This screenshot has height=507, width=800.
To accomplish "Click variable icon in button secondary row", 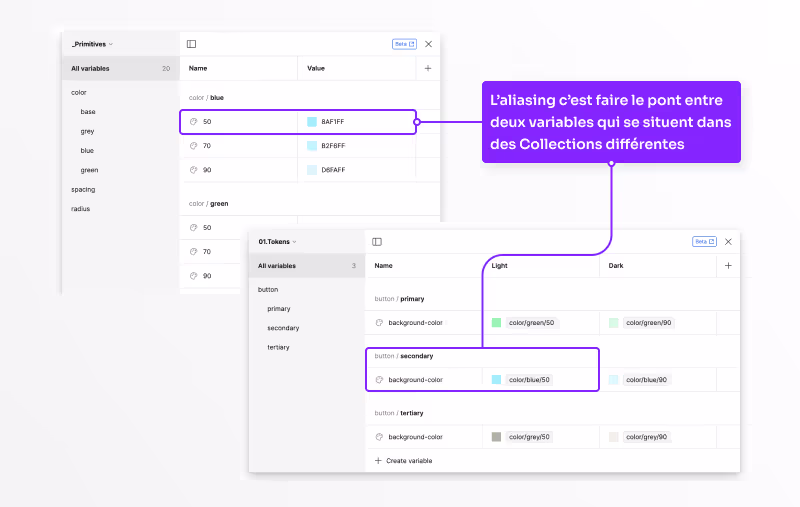I will [379, 380].
